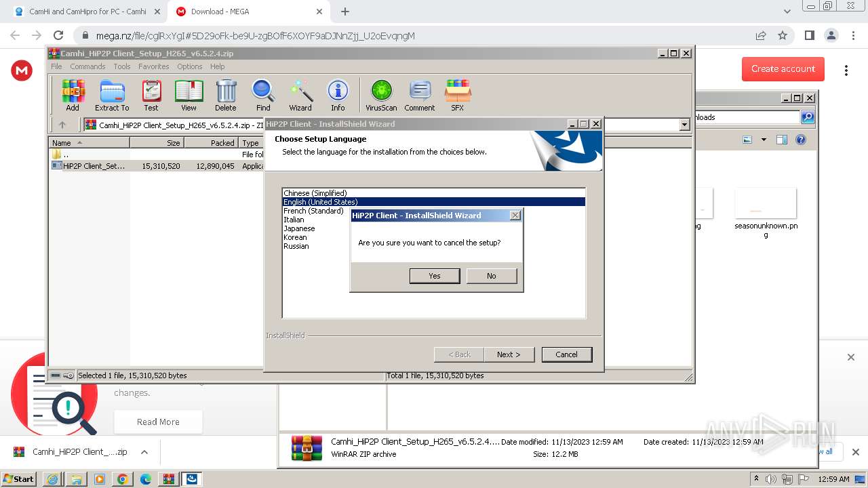Click Cancel in InstallShield Wizard
The width and height of the screenshot is (868, 488).
[x=567, y=354]
